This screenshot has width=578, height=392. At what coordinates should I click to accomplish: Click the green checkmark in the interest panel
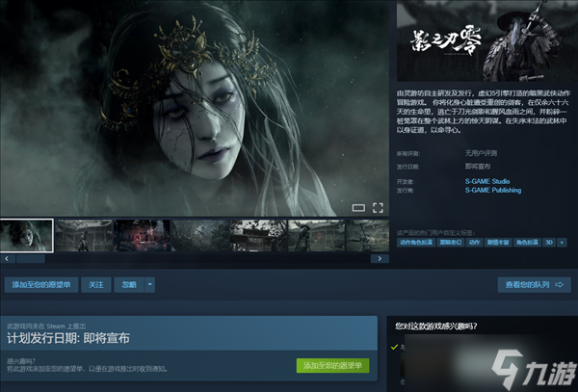tap(394, 347)
